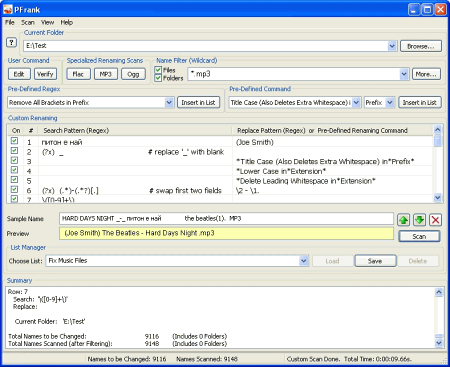Viewport: 450px width, 367px height.
Task: Open the View menu
Action: click(47, 22)
